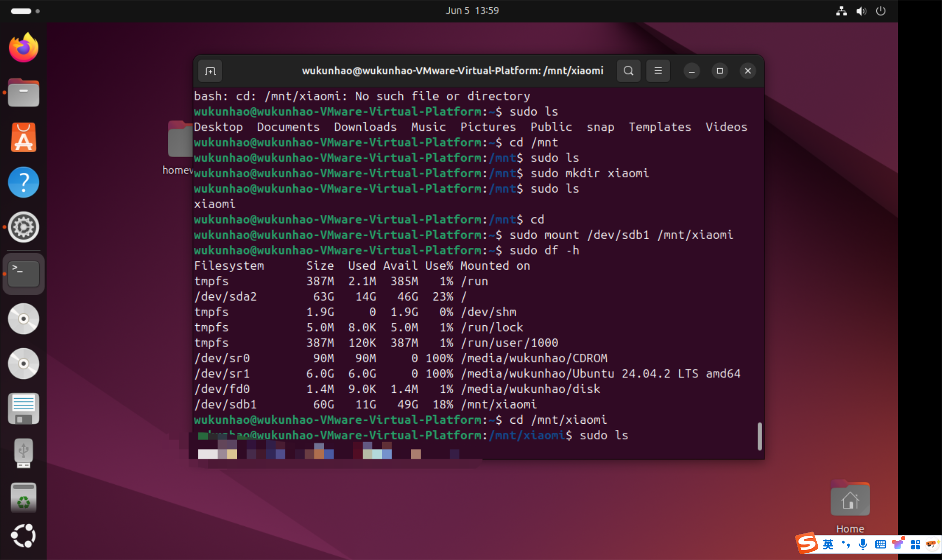
Task: Open the second disc drive icon
Action: pos(23,363)
